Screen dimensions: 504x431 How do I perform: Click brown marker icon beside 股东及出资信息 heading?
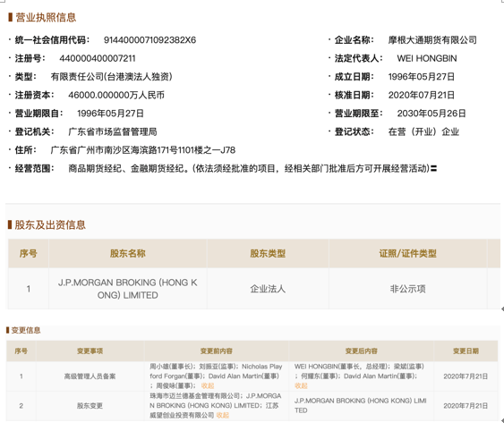tap(10, 224)
